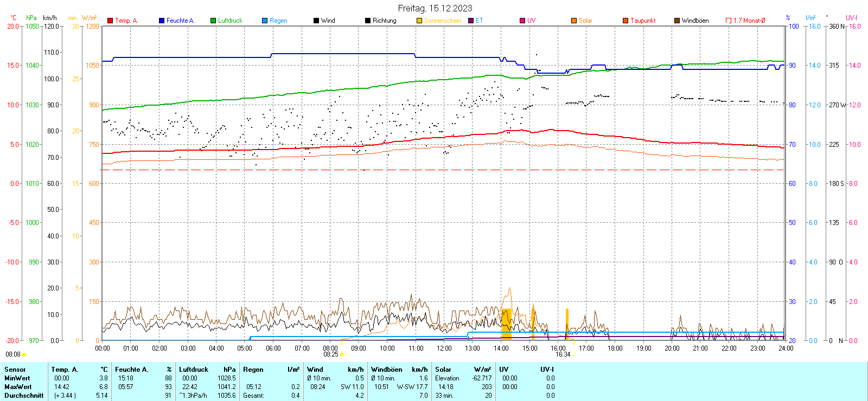Click the light blue Regen legend square
This screenshot has width=868, height=401.
265,21
